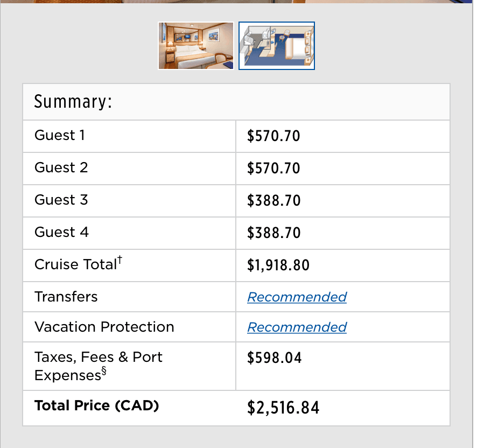
Task: Click the total price $2,516.84
Action: click(283, 408)
